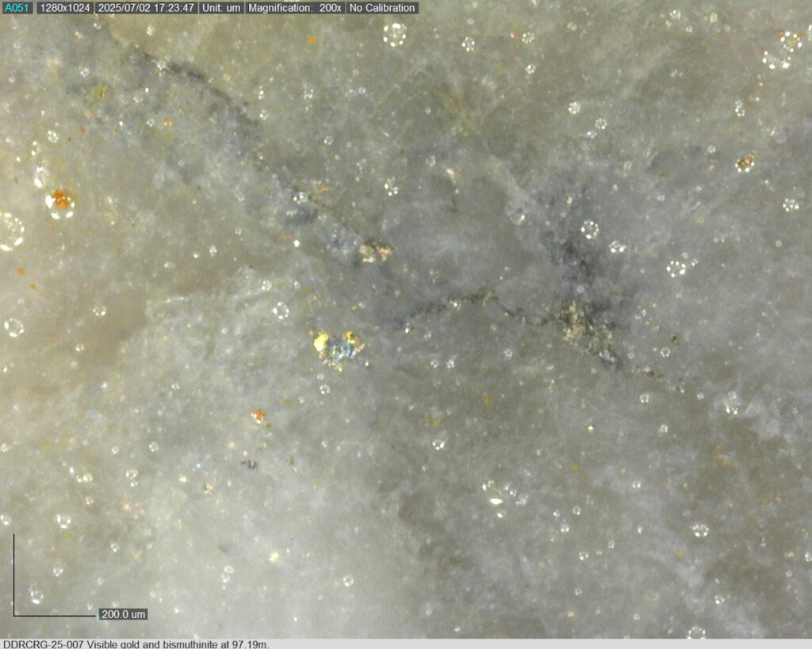Click the A051 image ID label
Screen dimensions: 812x649
point(17,8)
